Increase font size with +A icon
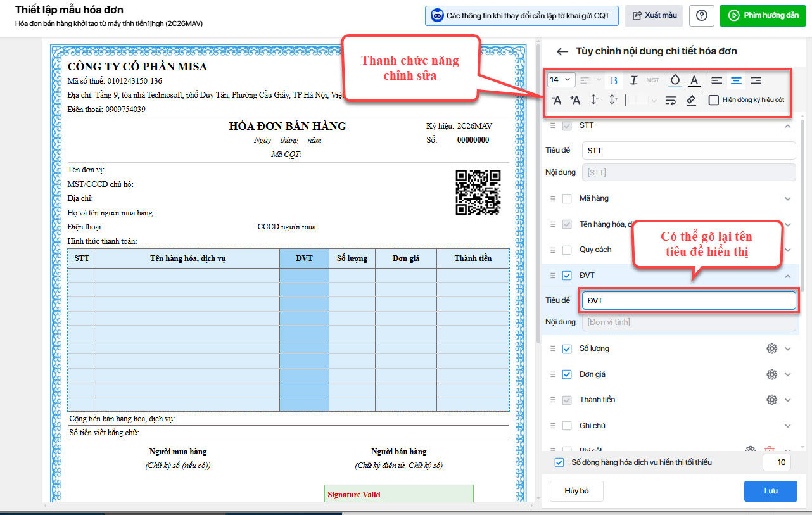The width and height of the screenshot is (812, 515). click(x=575, y=100)
